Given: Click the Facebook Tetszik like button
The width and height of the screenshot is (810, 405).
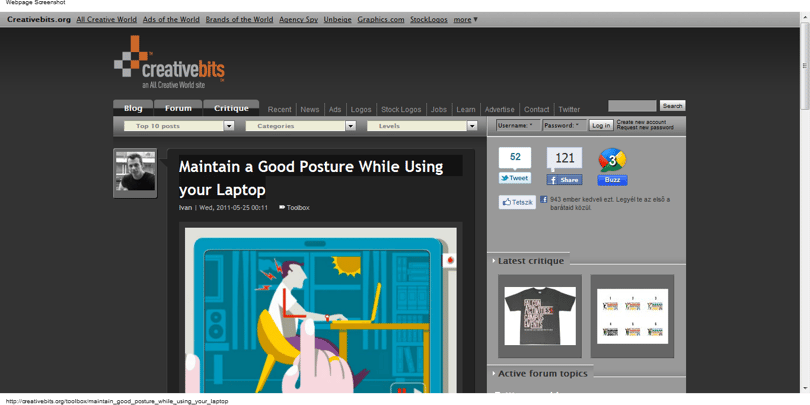Looking at the screenshot, I should [517, 202].
